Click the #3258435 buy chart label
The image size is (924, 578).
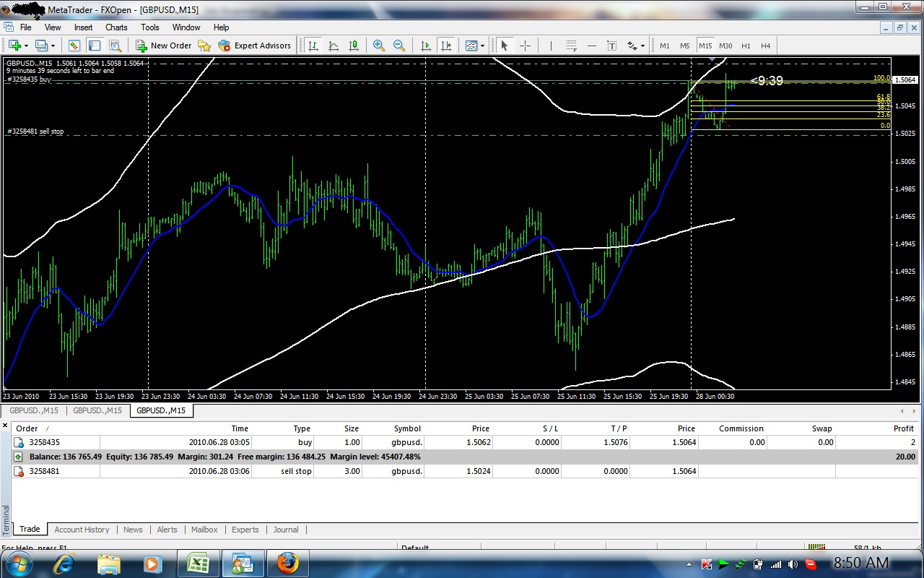click(30, 79)
